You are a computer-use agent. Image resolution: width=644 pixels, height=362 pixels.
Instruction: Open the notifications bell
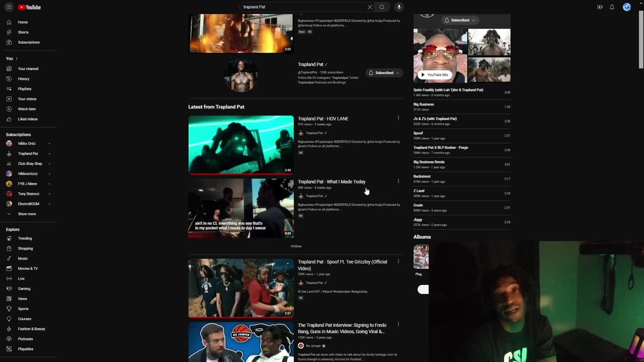[x=612, y=7]
